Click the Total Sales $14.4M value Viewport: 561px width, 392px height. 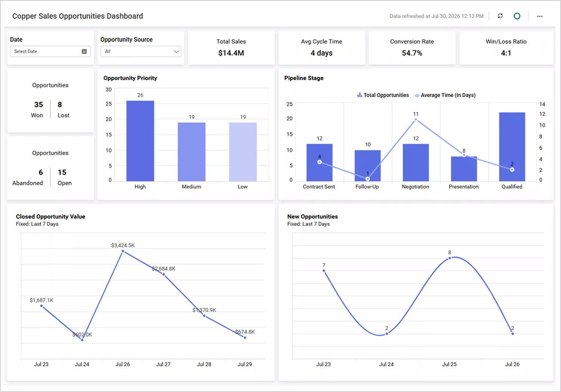(x=231, y=53)
